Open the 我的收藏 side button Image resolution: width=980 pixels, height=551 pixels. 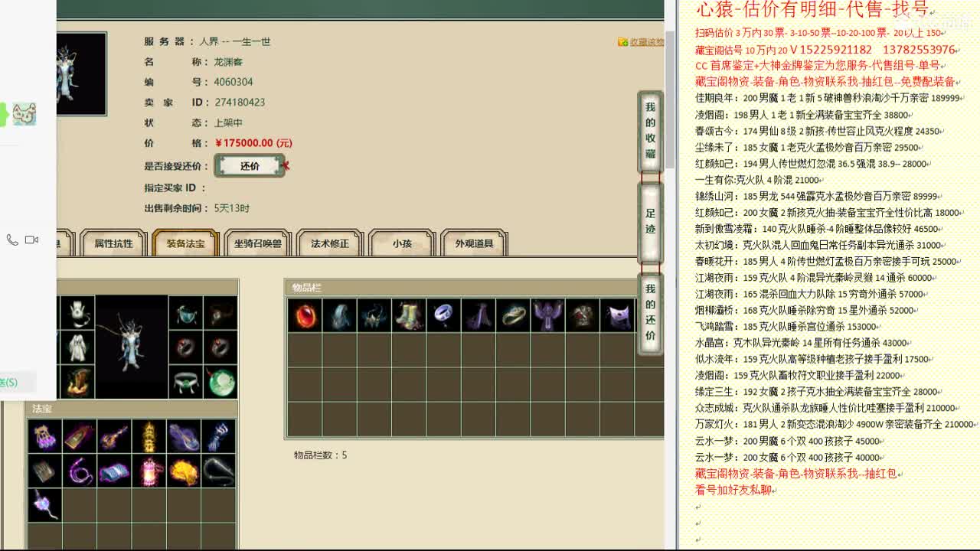coord(650,132)
